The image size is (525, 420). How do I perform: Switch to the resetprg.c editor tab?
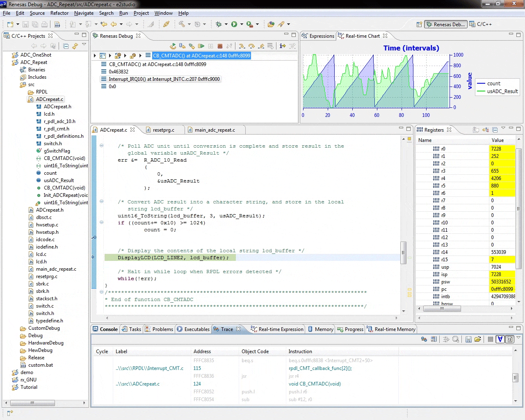(x=163, y=130)
